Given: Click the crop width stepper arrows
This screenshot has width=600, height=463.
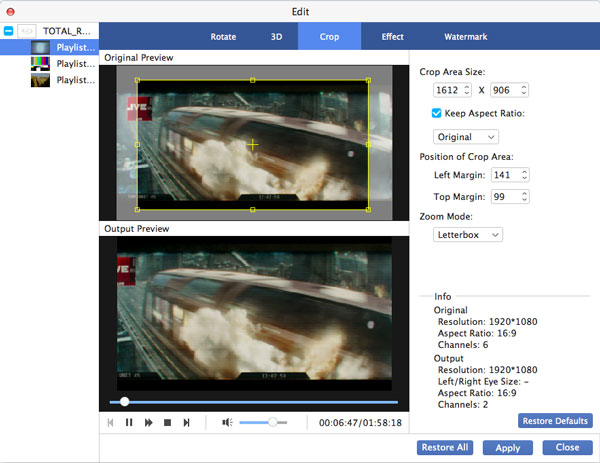Looking at the screenshot, I should [466, 90].
